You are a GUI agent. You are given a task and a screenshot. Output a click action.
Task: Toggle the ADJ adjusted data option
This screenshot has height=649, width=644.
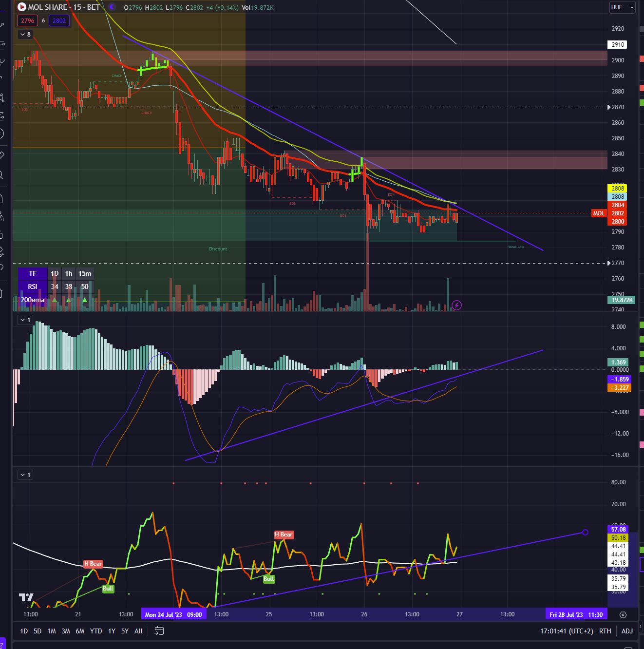(627, 631)
